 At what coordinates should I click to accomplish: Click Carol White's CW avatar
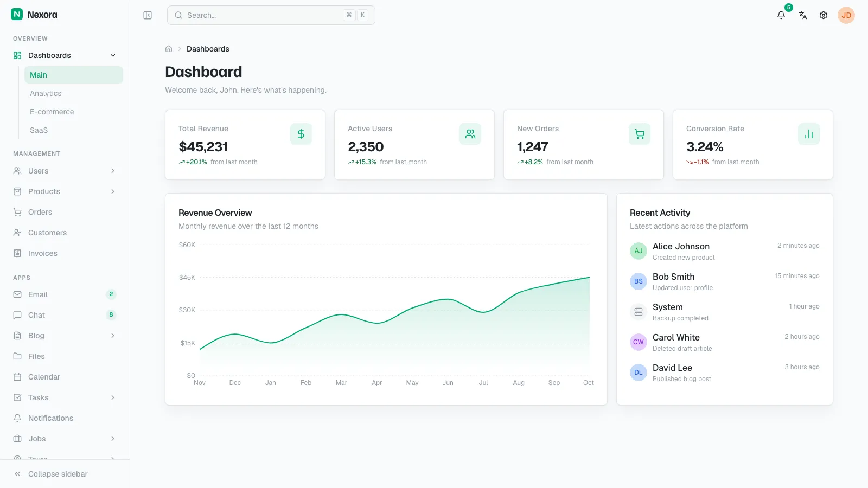(639, 342)
